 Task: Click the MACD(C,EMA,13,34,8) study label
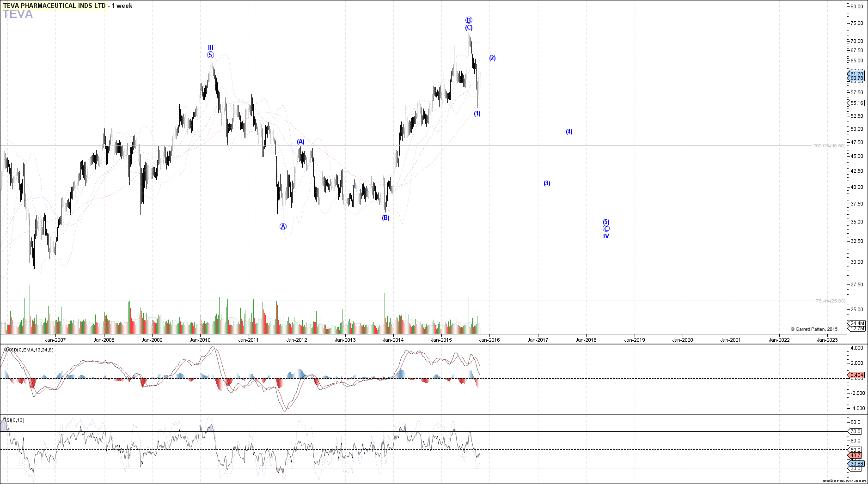click(x=28, y=350)
